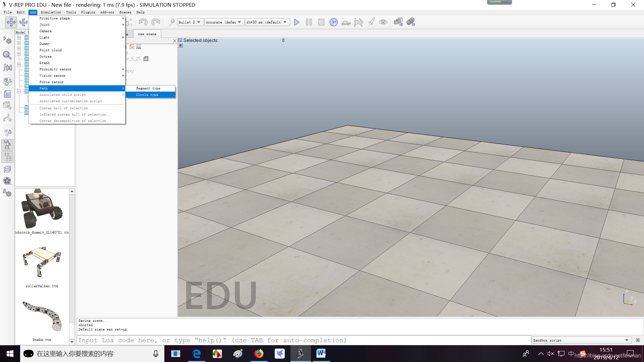Click the speed up simulation rabbit icon
644x362 pixels.
[358, 22]
